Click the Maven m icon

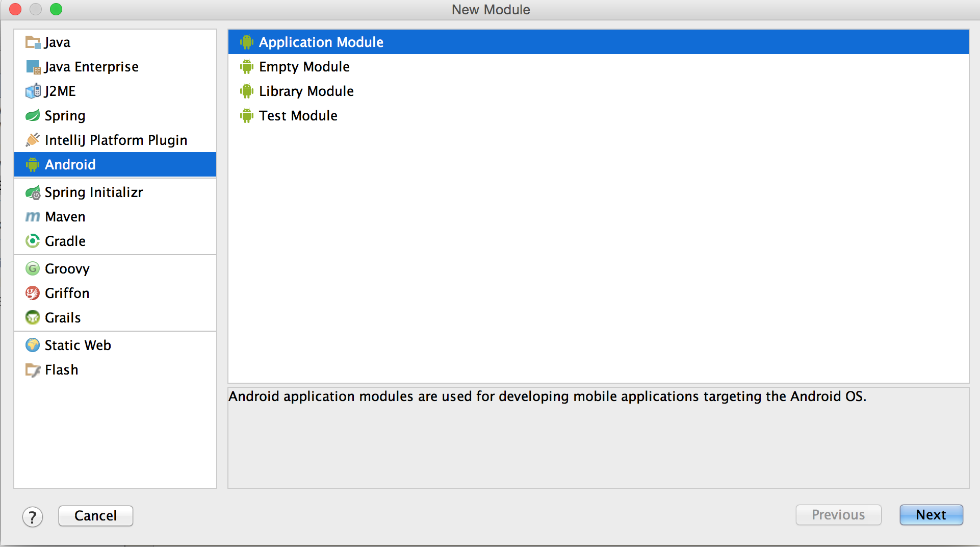33,217
